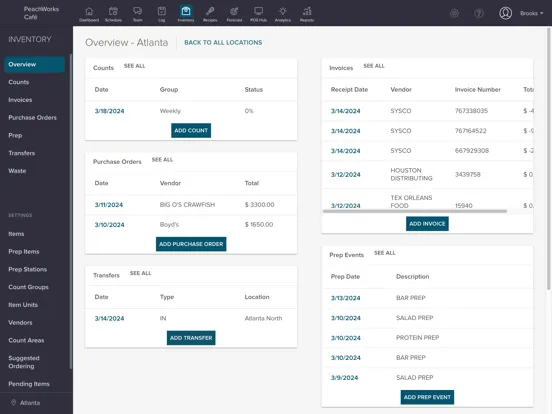Open the Reports chart icon
Screen dimensions: 552x414
(307, 11)
